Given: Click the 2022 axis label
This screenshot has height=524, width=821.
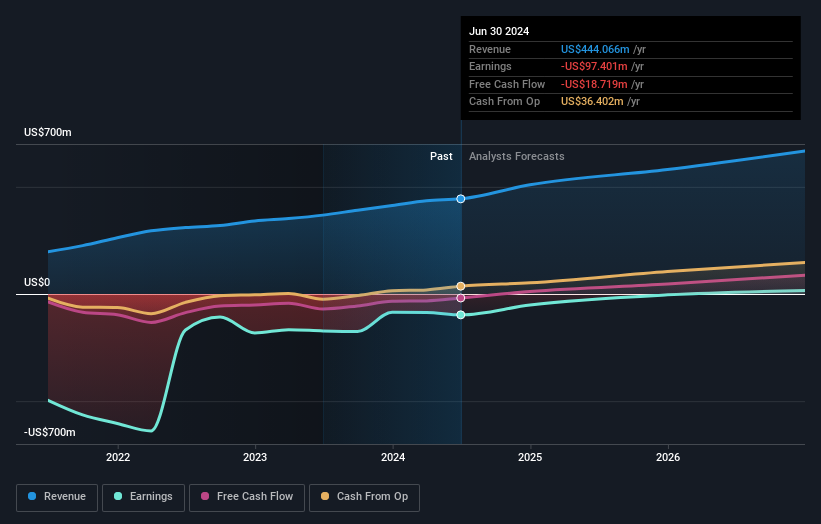Looking at the screenshot, I should [118, 457].
